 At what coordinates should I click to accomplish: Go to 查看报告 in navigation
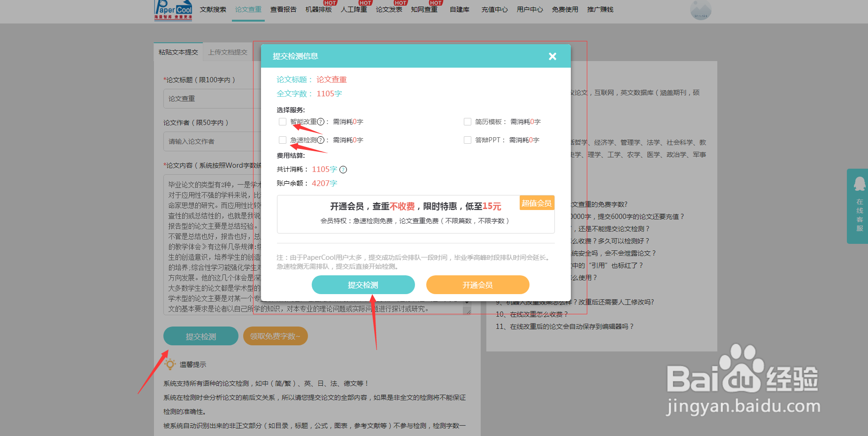point(283,9)
